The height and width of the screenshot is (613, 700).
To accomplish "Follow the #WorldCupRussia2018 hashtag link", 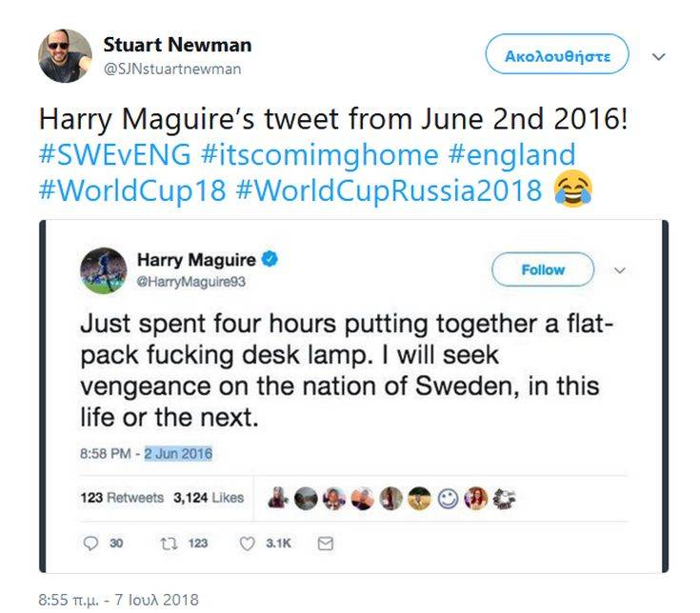I will point(389,190).
